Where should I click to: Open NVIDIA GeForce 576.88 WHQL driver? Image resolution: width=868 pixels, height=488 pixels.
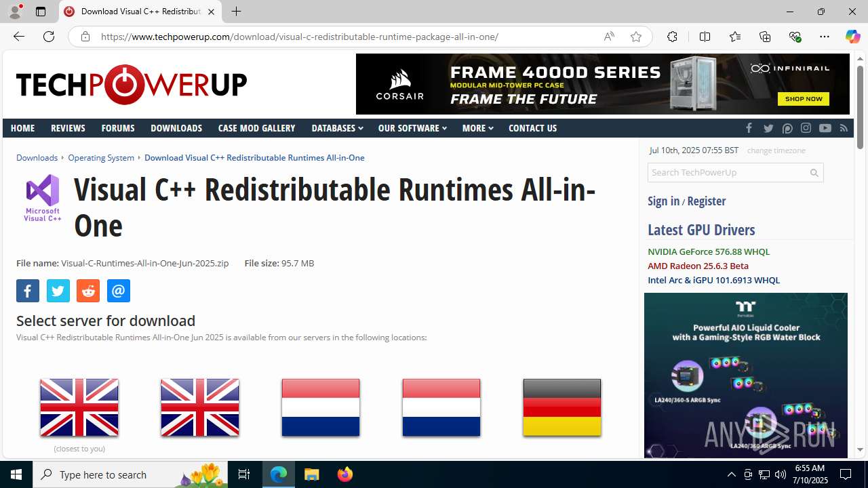pos(709,251)
